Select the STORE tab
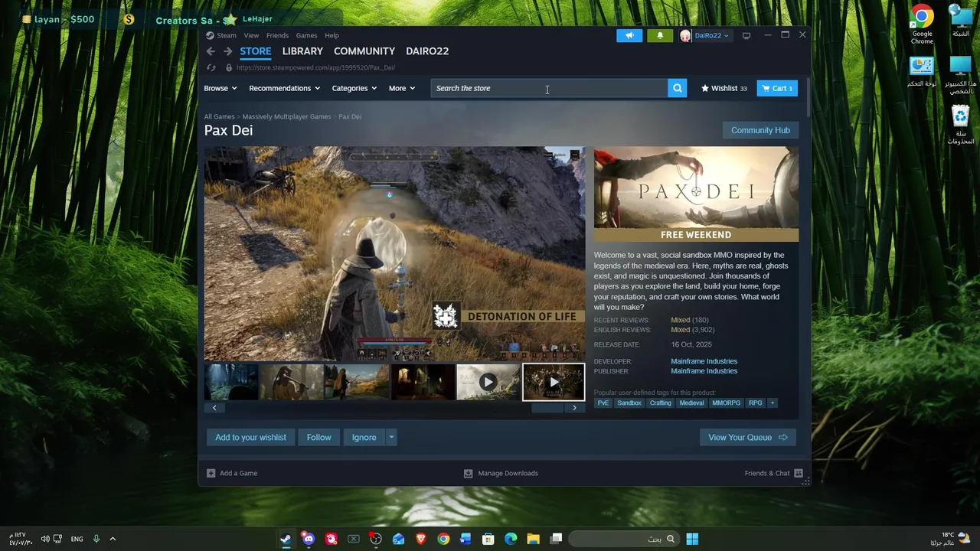The width and height of the screenshot is (980, 551). click(256, 51)
